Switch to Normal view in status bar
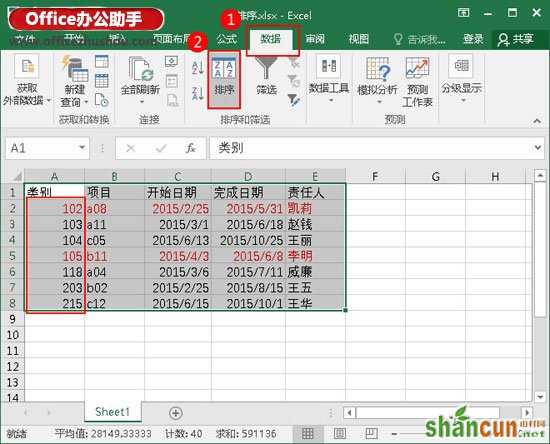This screenshot has height=444, width=550. coord(308,434)
